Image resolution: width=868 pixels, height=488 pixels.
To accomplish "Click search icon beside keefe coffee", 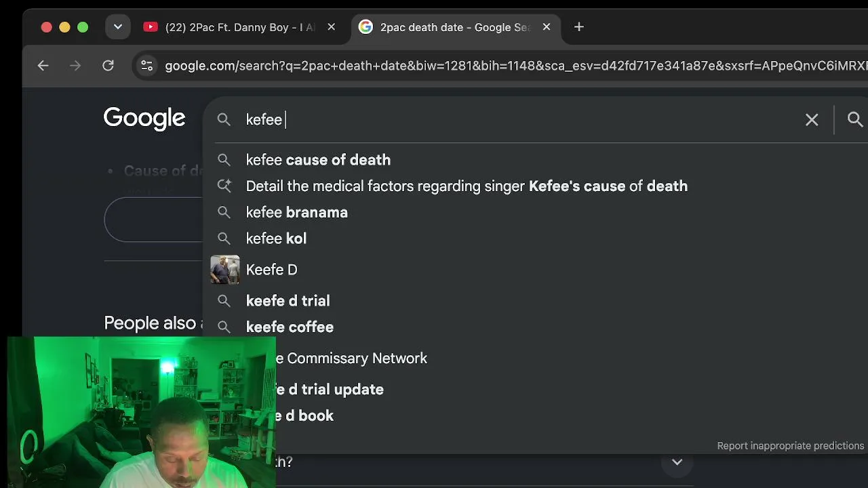I will point(224,327).
